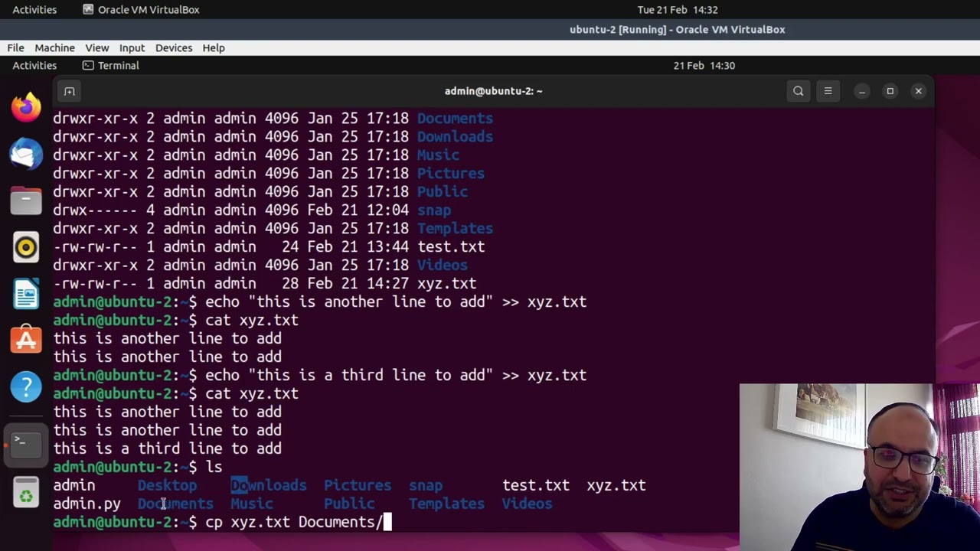
Task: Click the host clock Tue 21 Feb 14:32
Action: click(678, 9)
